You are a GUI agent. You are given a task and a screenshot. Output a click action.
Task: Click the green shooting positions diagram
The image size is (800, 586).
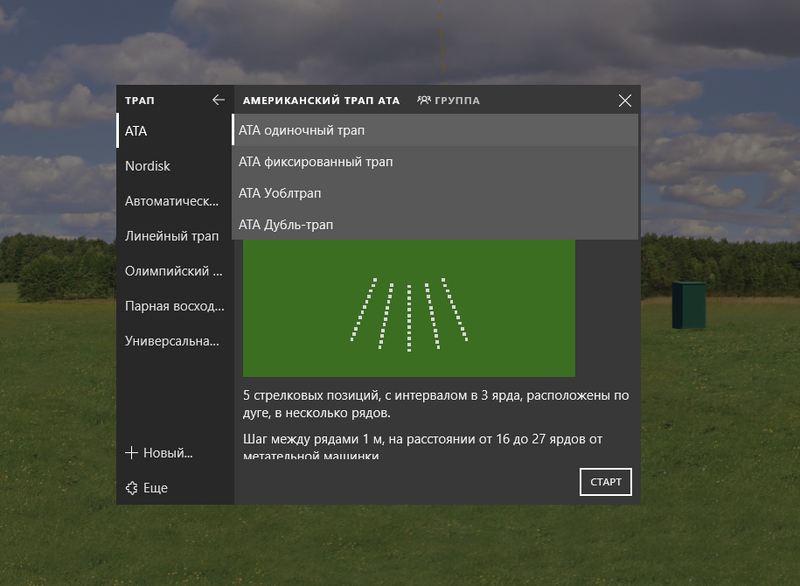click(x=409, y=308)
